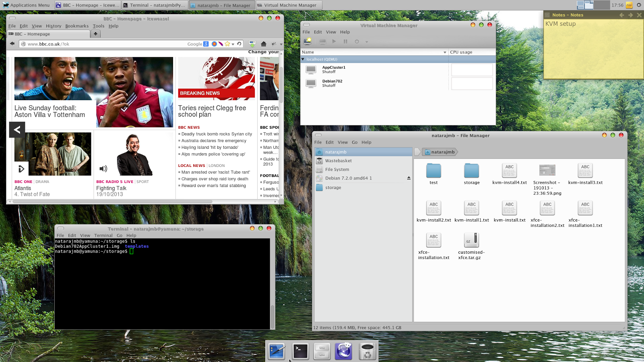Open Tories reject Clegg free school plan
This screenshot has width=644, height=362.
[x=212, y=111]
